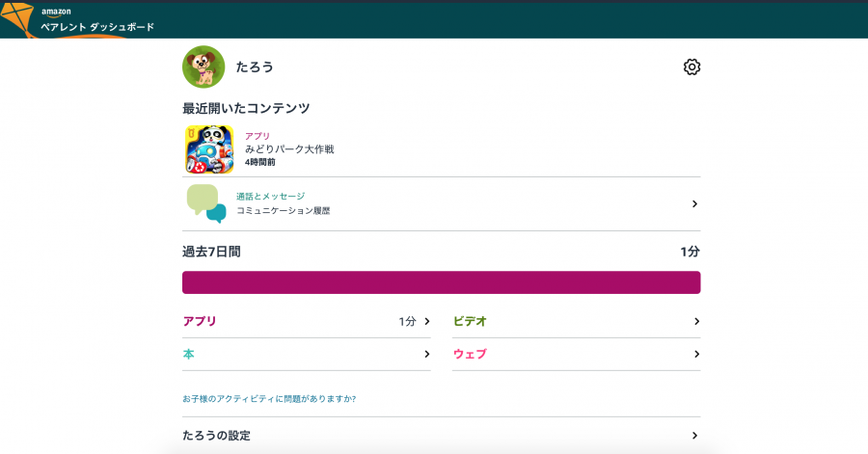Expand the 本 row chevron
868x454 pixels.
(x=427, y=354)
